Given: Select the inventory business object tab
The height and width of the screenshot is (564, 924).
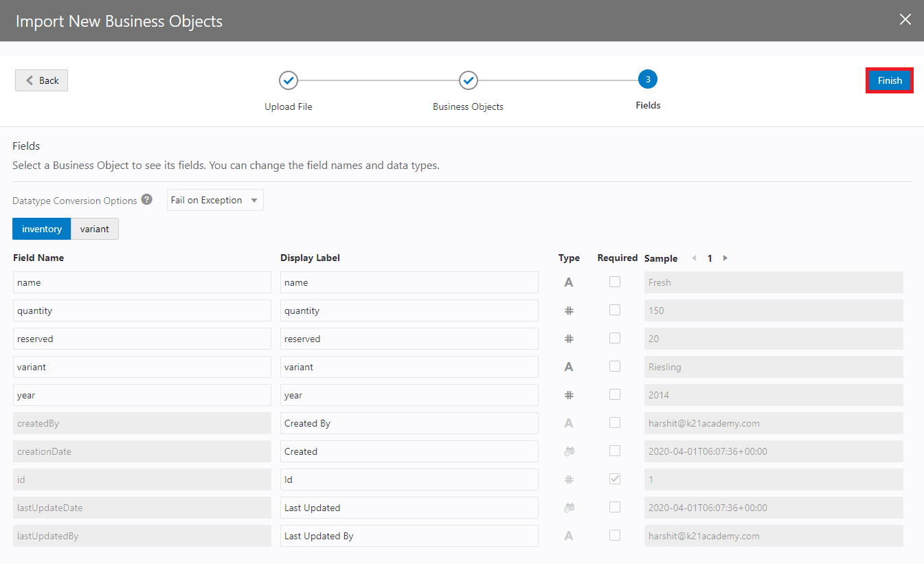Looking at the screenshot, I should 42,229.
